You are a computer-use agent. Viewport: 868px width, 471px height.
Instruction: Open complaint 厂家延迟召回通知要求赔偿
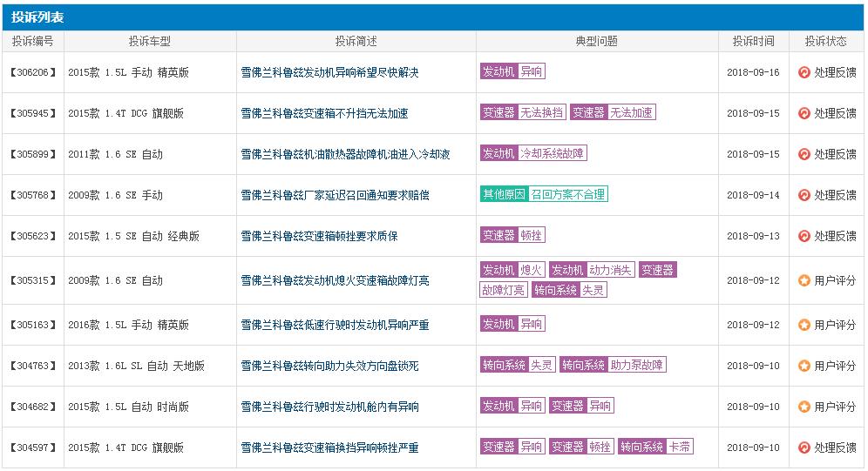click(x=335, y=195)
